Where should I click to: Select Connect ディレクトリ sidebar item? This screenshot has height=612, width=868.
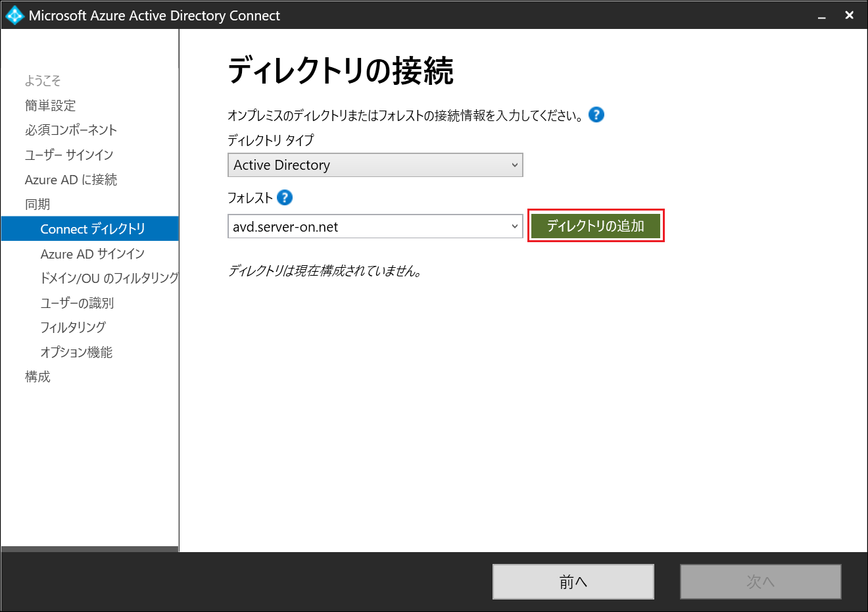90,228
